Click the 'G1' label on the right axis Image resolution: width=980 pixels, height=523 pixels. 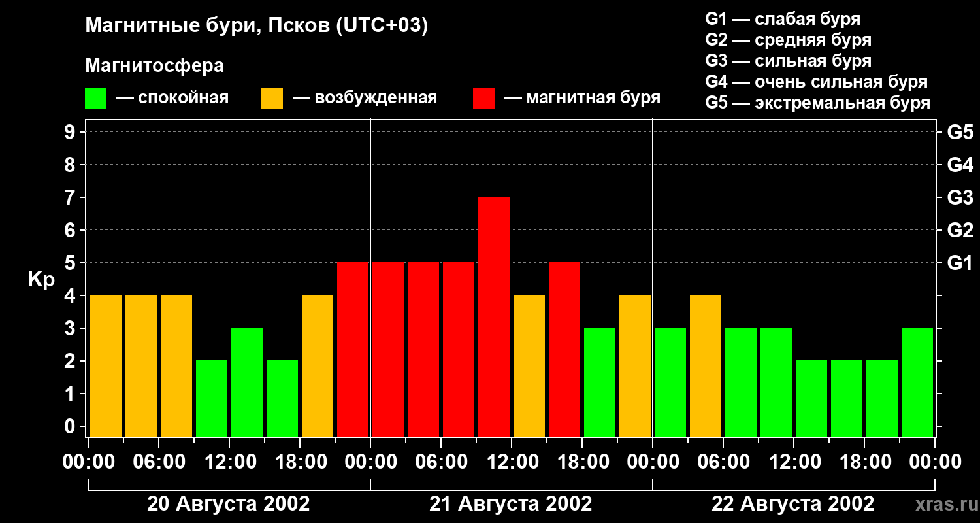tap(960, 263)
